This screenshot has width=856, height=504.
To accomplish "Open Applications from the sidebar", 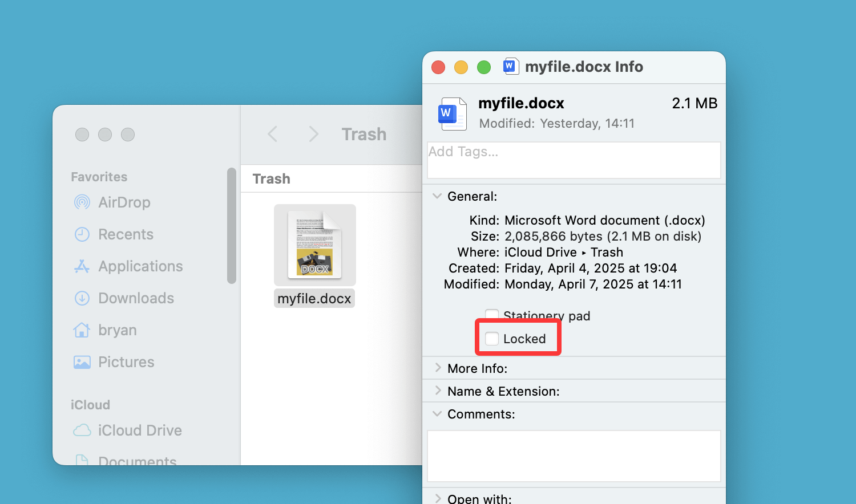I will click(140, 266).
